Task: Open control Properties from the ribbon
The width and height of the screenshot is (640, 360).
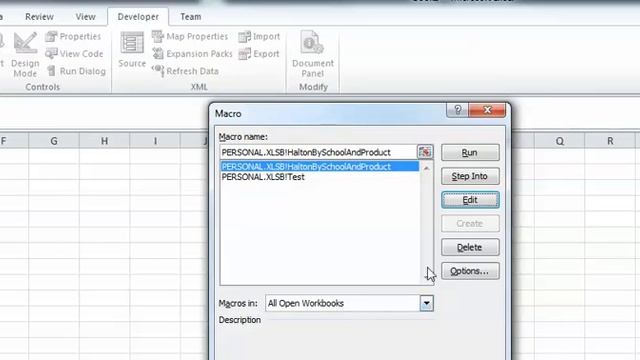Action: (x=73, y=36)
